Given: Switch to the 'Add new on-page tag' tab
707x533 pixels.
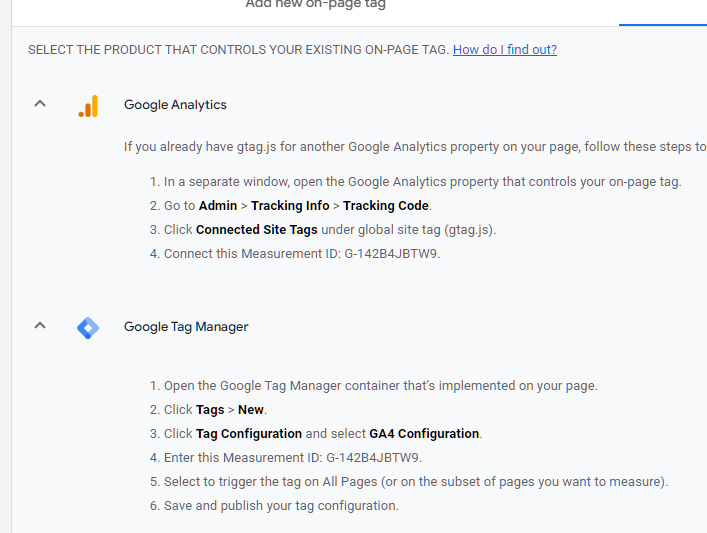Looking at the screenshot, I should point(315,5).
